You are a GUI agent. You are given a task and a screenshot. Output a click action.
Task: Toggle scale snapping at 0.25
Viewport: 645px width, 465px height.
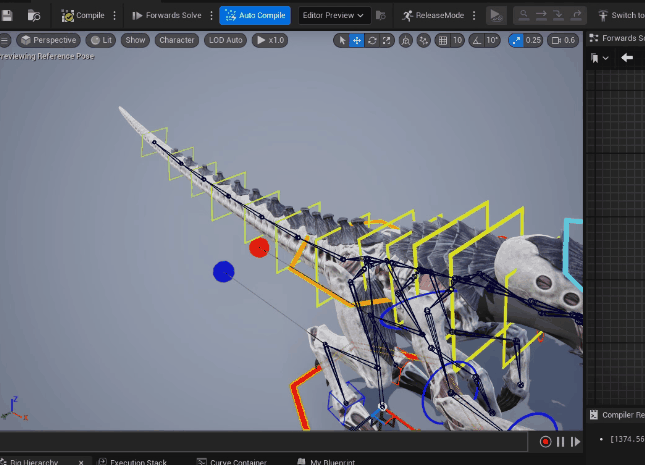pos(527,40)
